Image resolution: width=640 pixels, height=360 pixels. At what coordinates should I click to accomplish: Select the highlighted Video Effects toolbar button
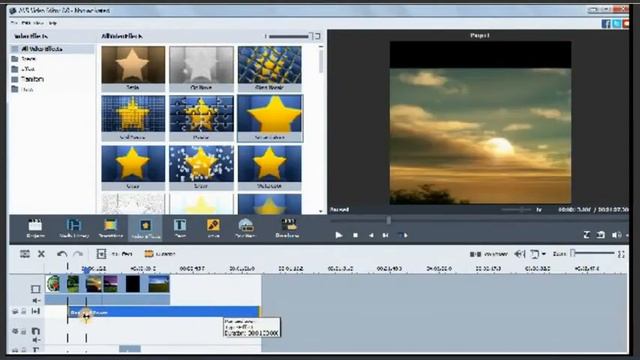145,228
